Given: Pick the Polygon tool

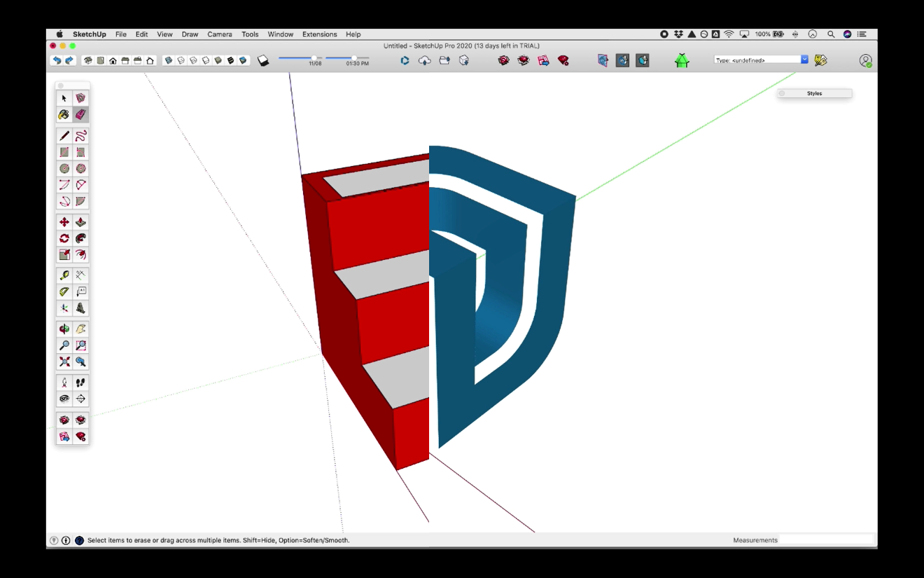Looking at the screenshot, I should tap(80, 169).
